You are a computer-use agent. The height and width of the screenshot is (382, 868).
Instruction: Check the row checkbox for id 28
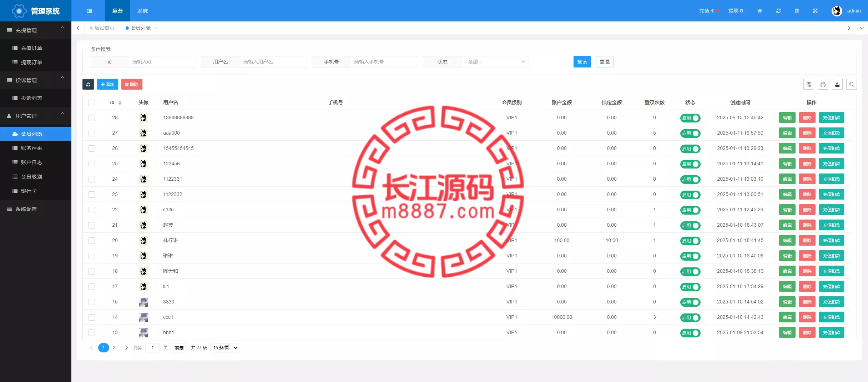[x=92, y=118]
